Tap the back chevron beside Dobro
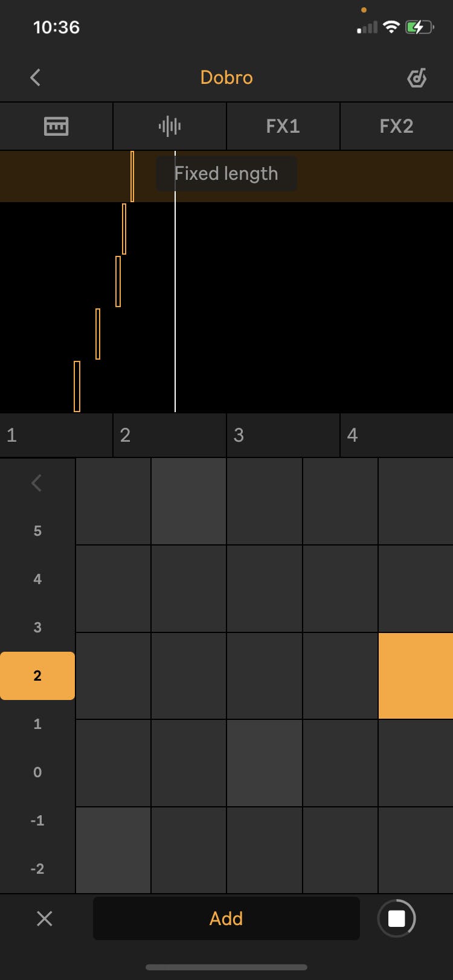 point(35,78)
